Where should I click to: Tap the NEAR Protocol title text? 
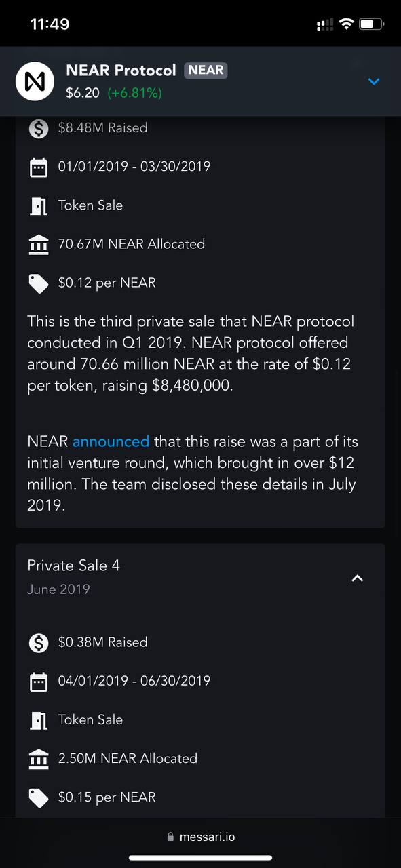point(121,71)
